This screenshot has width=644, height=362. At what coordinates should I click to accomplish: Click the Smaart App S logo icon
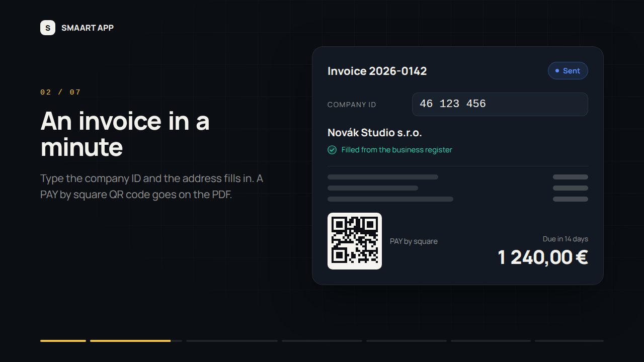(48, 28)
